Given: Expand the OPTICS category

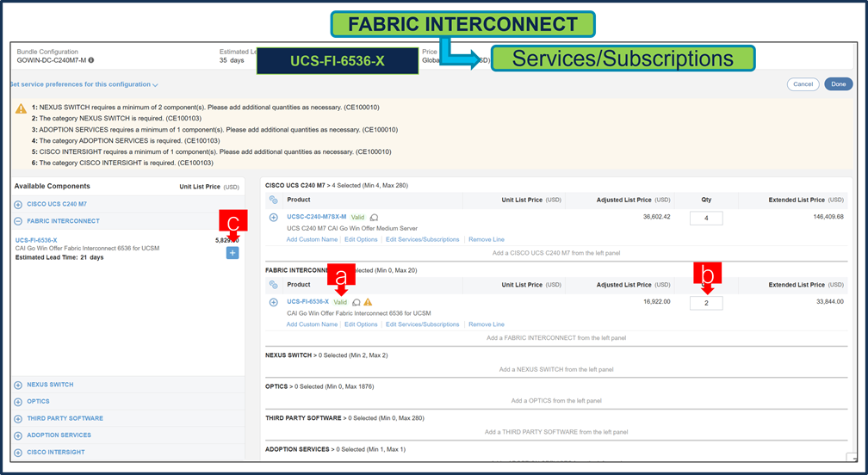Looking at the screenshot, I should (x=18, y=402).
